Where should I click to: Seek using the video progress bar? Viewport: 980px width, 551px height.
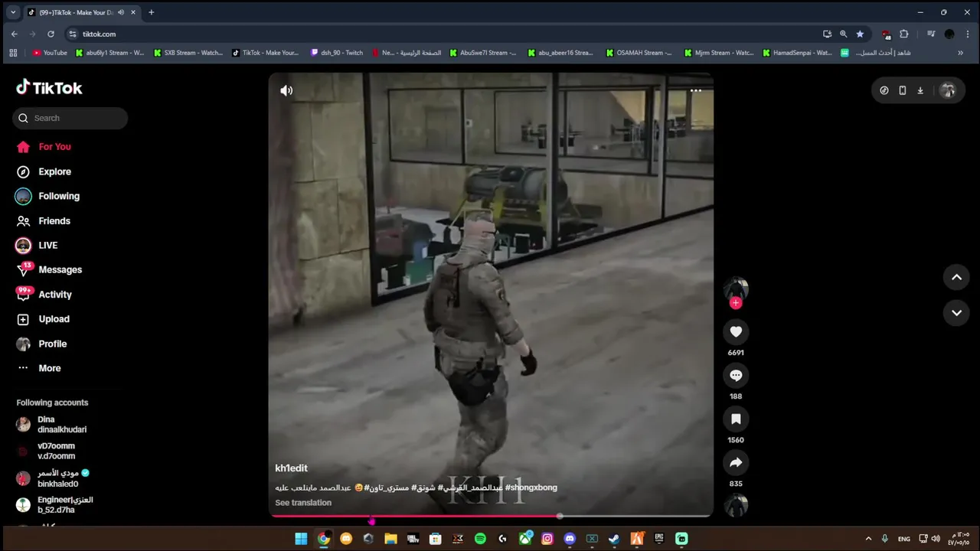pyautogui.click(x=490, y=517)
